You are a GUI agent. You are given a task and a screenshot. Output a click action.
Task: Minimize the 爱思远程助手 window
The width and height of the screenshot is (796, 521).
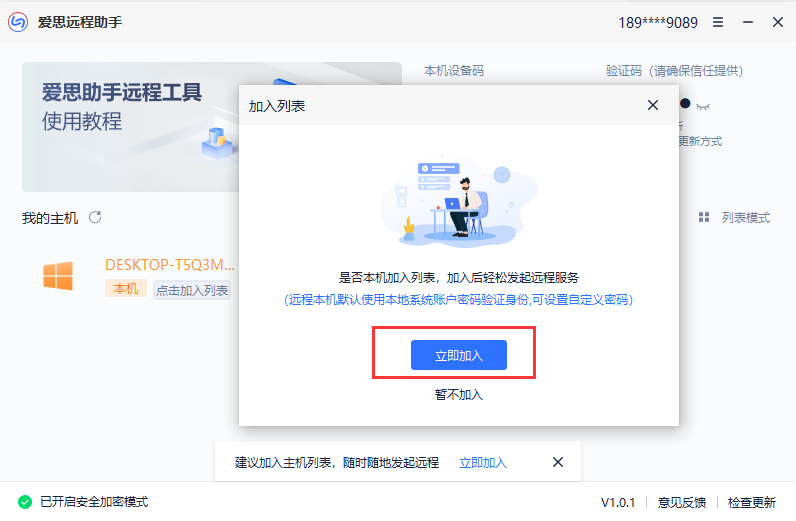coord(748,22)
